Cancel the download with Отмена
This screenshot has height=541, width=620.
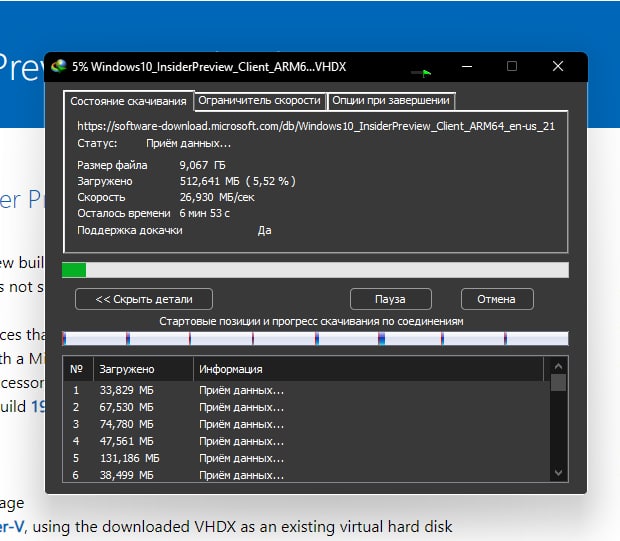497,299
